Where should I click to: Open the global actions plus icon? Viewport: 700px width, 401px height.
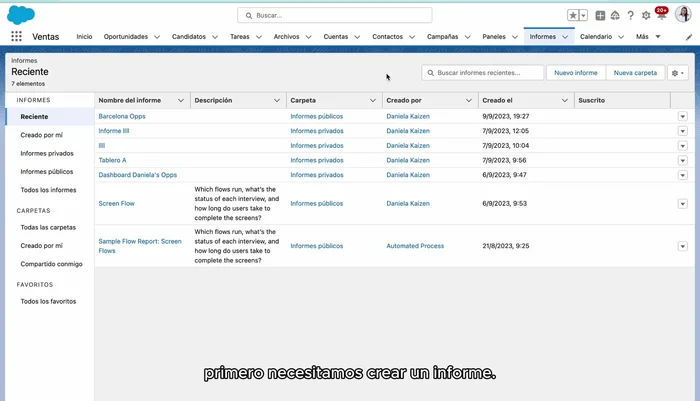(x=600, y=16)
